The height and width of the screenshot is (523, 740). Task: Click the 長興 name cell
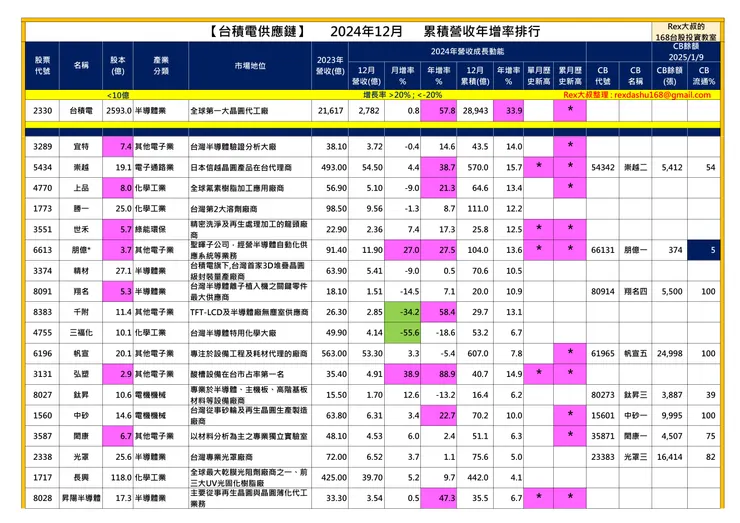coord(81,477)
